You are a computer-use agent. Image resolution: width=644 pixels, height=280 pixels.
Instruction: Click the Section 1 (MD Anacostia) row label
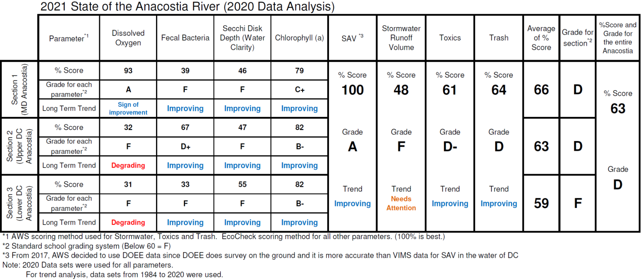coord(19,89)
